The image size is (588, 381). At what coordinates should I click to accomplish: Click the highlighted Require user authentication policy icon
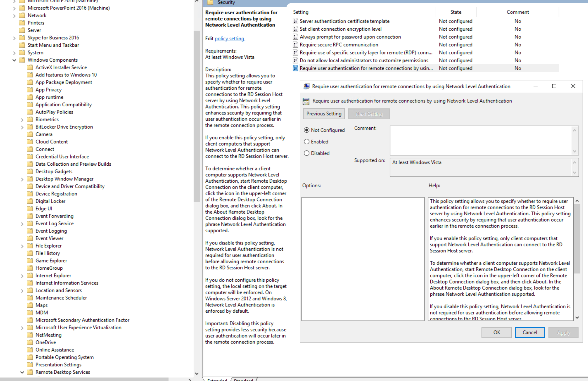coord(295,68)
